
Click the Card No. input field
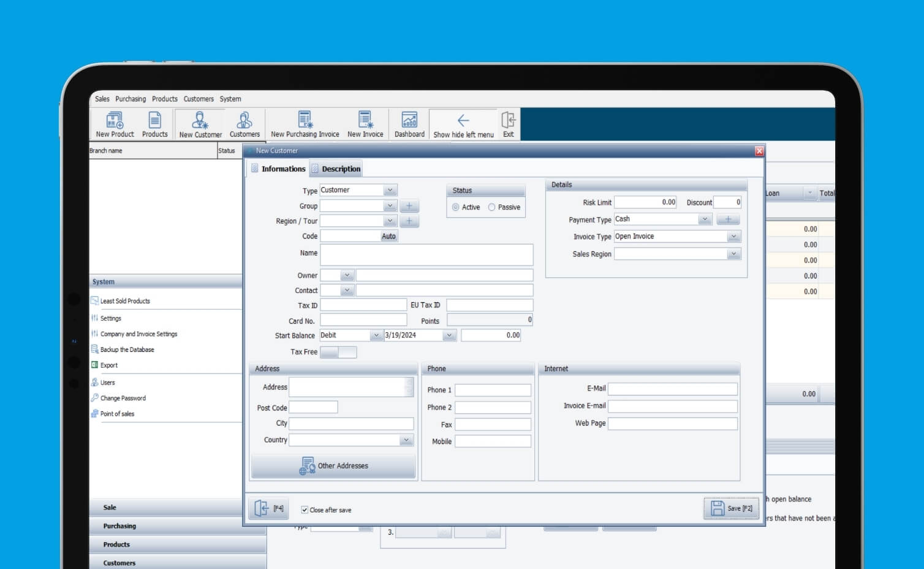[x=363, y=320]
